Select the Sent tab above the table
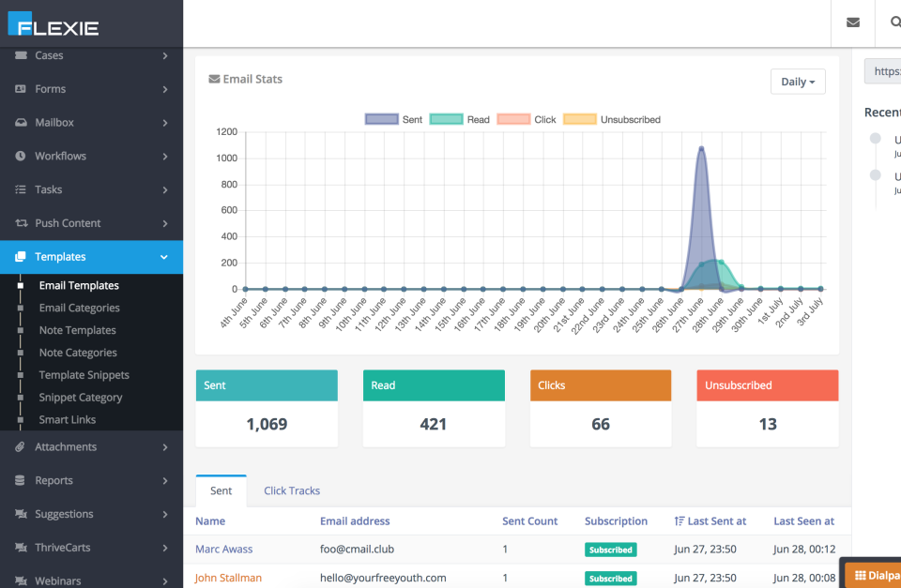 coord(221,490)
